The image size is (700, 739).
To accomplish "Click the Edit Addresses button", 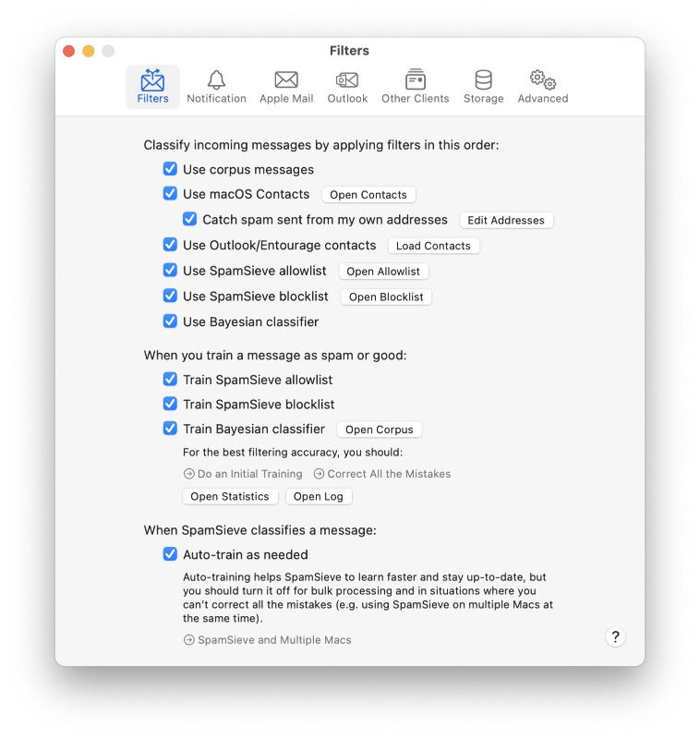I will 506,220.
